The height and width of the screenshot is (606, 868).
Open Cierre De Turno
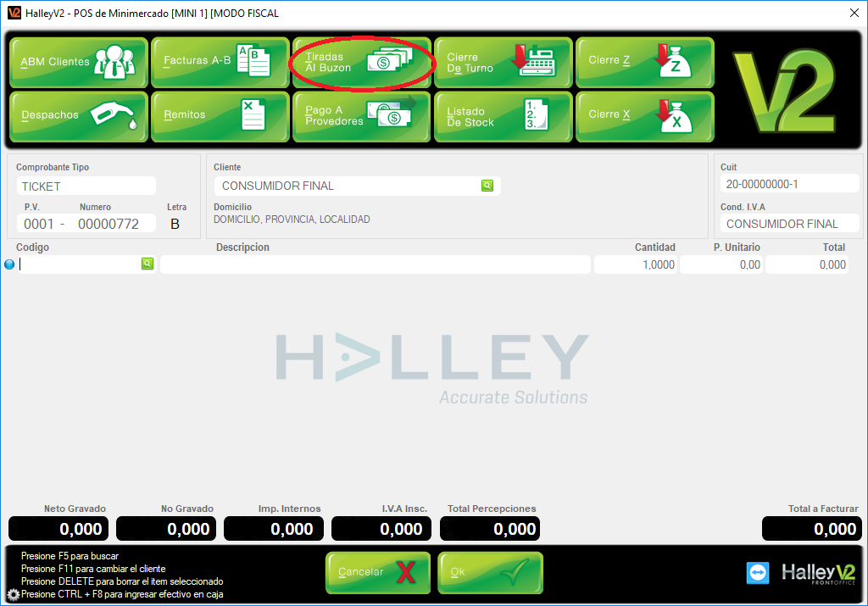point(504,62)
